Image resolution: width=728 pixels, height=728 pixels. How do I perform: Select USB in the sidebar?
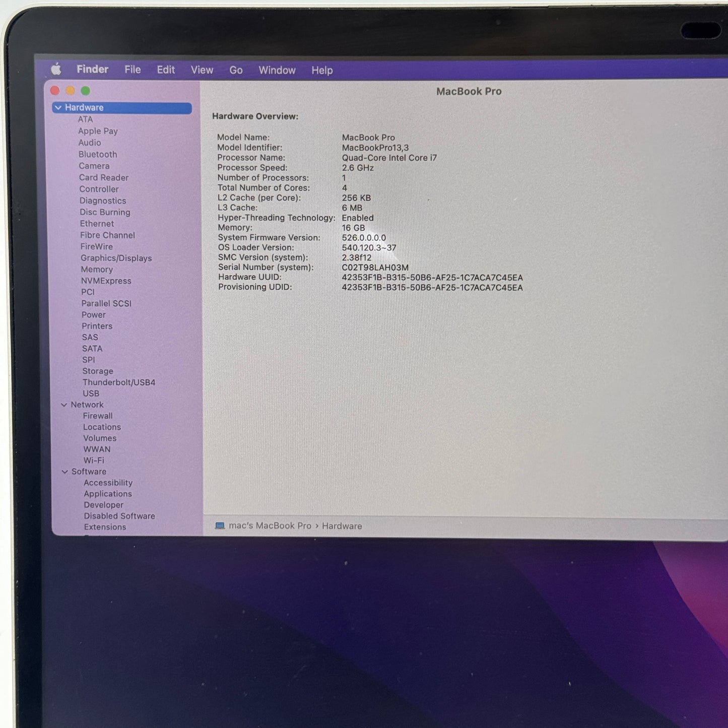pyautogui.click(x=91, y=393)
